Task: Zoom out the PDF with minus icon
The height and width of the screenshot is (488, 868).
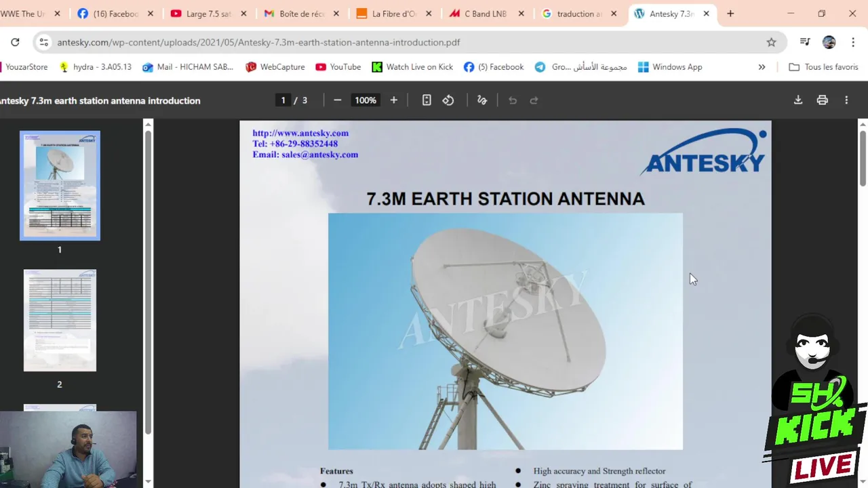Action: click(x=338, y=100)
